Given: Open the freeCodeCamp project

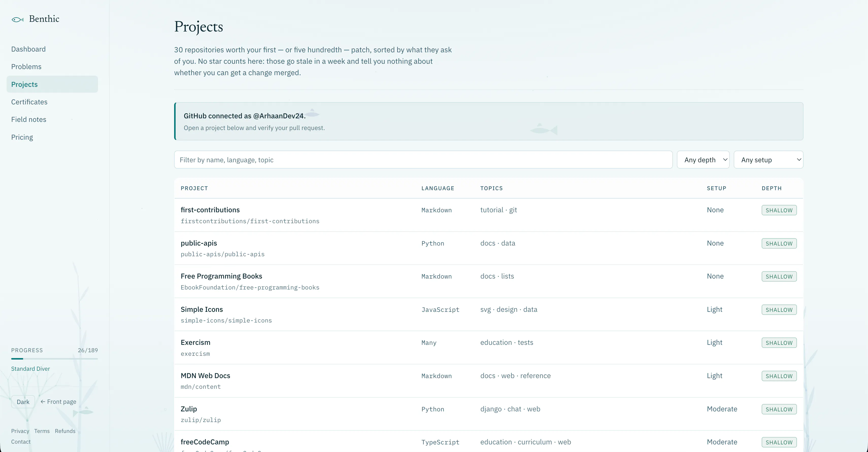Looking at the screenshot, I should (x=205, y=442).
